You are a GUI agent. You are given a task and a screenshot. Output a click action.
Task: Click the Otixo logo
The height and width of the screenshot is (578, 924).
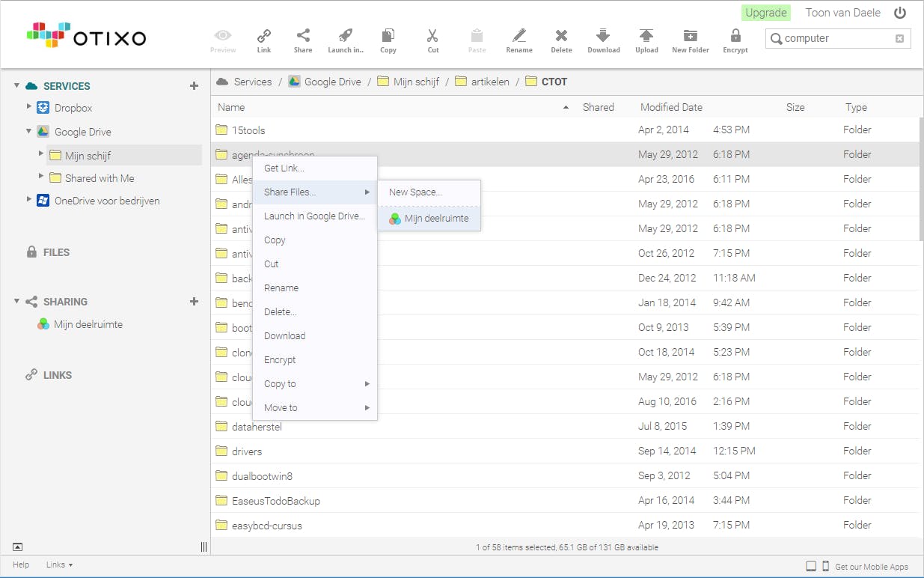86,35
